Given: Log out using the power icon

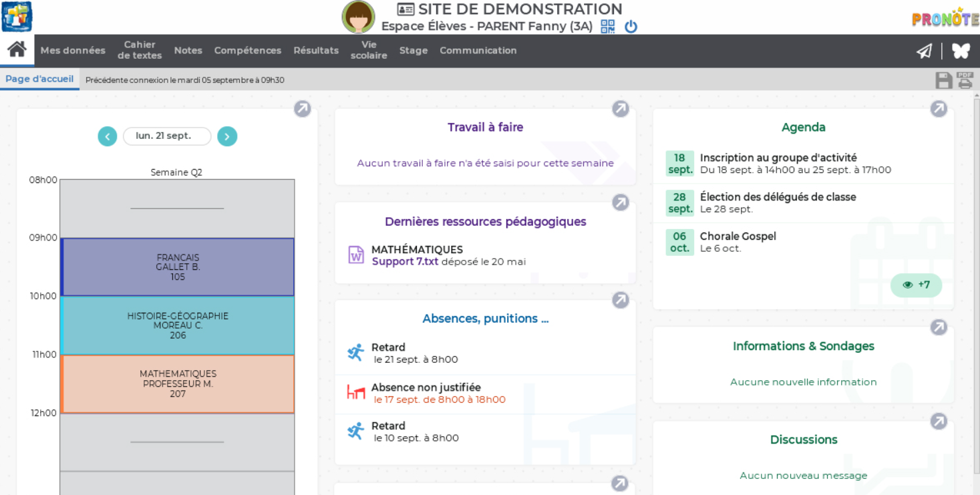Looking at the screenshot, I should (631, 27).
